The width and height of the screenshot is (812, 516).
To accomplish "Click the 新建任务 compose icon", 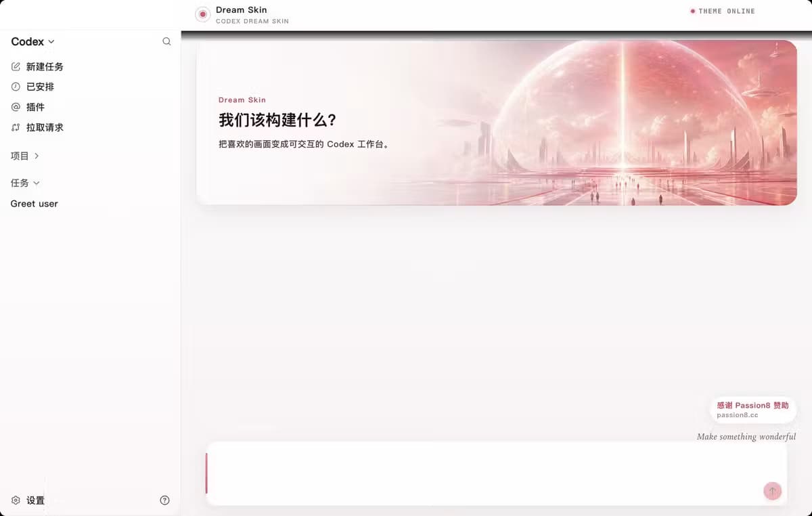I will [x=16, y=66].
